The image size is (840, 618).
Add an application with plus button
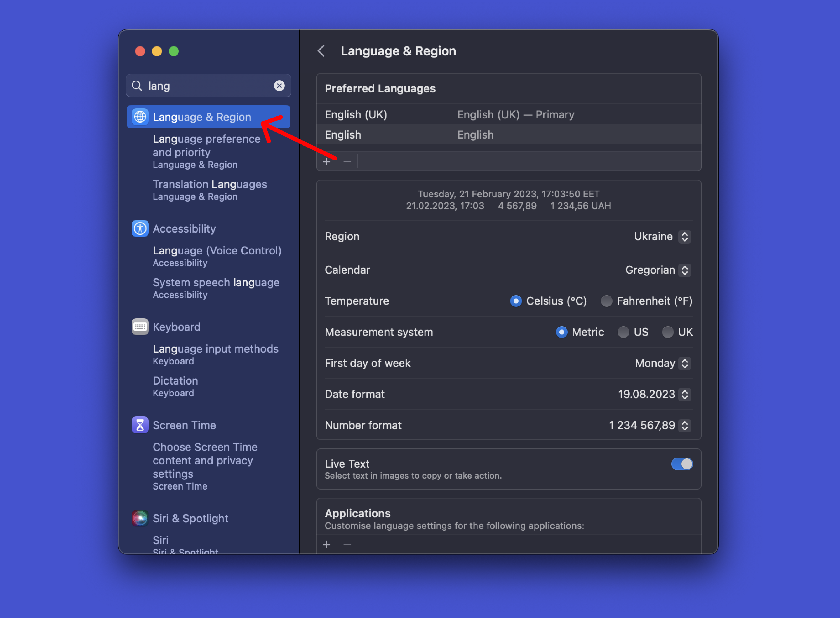pyautogui.click(x=327, y=544)
